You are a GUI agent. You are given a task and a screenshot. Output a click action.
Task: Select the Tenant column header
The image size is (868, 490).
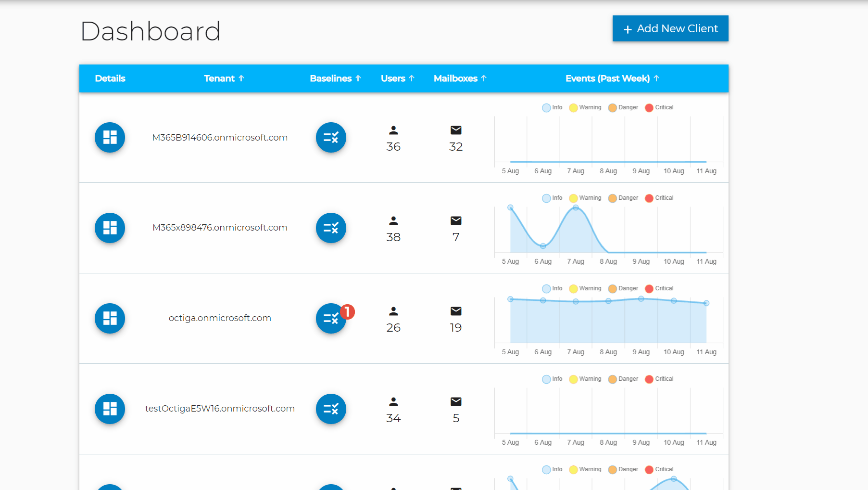point(224,78)
